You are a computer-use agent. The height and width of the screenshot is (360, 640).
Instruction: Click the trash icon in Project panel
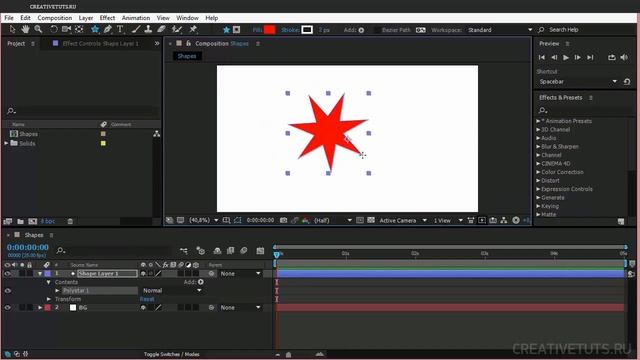[70, 221]
